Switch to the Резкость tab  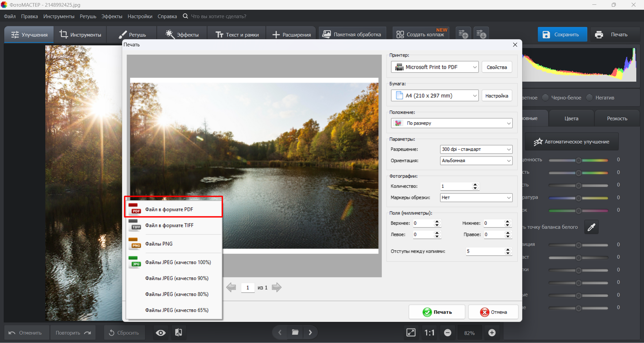pyautogui.click(x=617, y=118)
